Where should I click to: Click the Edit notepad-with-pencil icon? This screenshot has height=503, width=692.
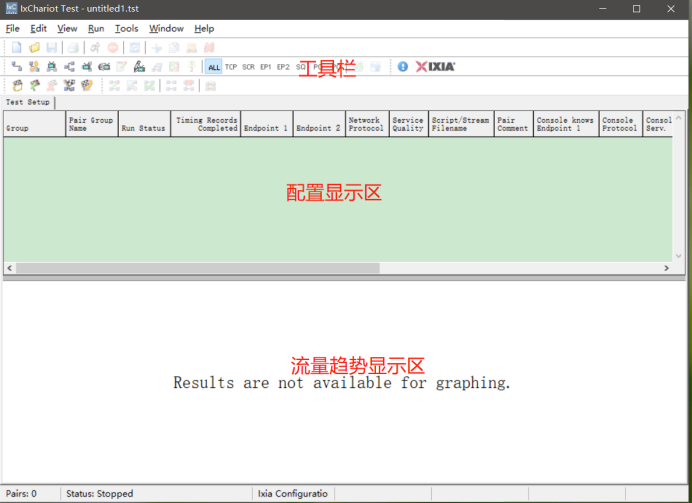122,67
